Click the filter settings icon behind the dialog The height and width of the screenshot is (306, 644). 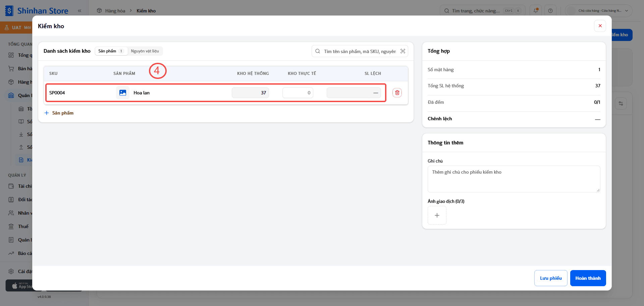pos(621,103)
